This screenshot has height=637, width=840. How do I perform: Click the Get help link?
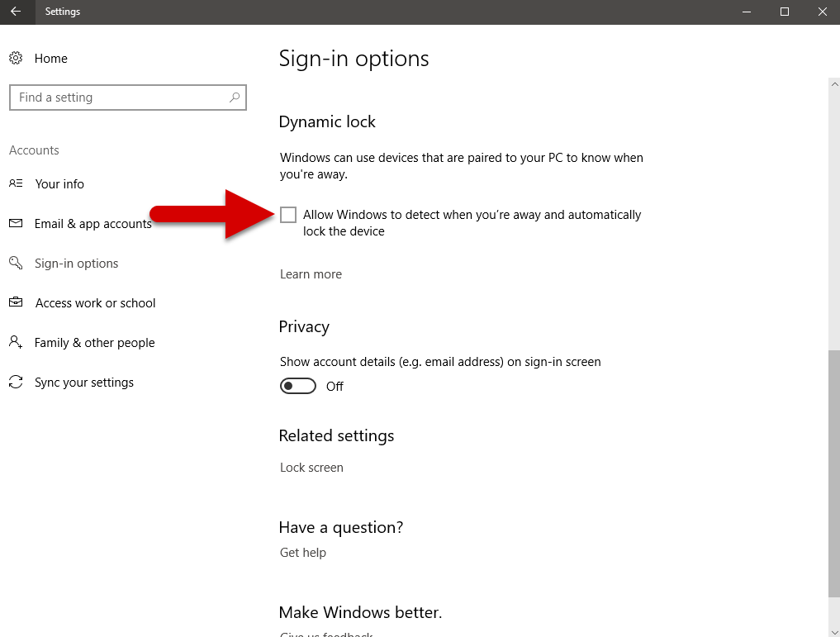click(x=302, y=553)
